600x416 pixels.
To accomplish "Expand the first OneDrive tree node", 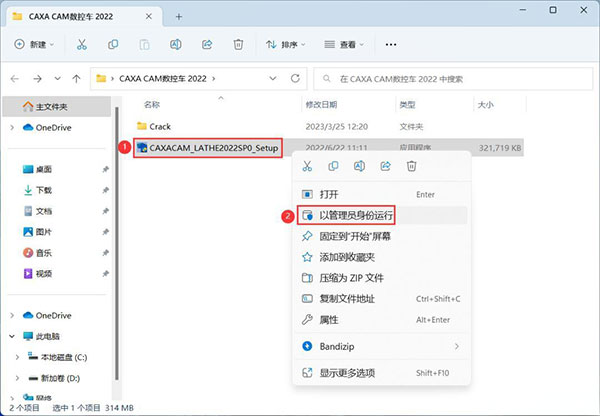I will [12, 127].
